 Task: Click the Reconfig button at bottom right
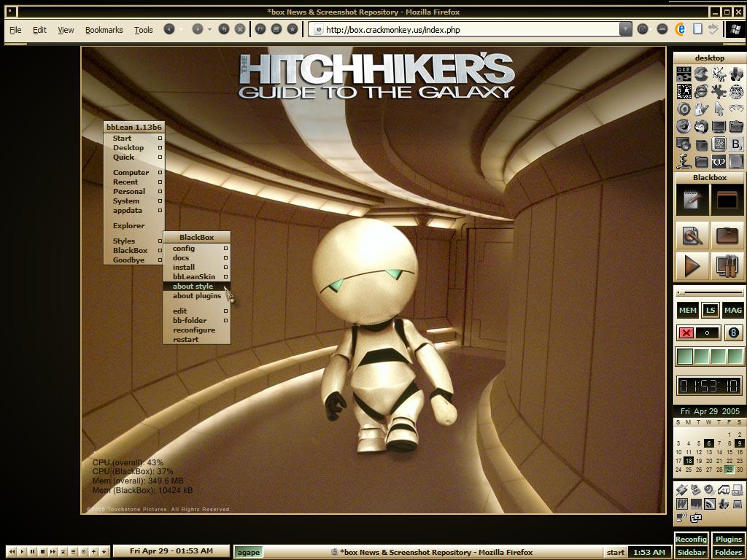click(x=691, y=539)
